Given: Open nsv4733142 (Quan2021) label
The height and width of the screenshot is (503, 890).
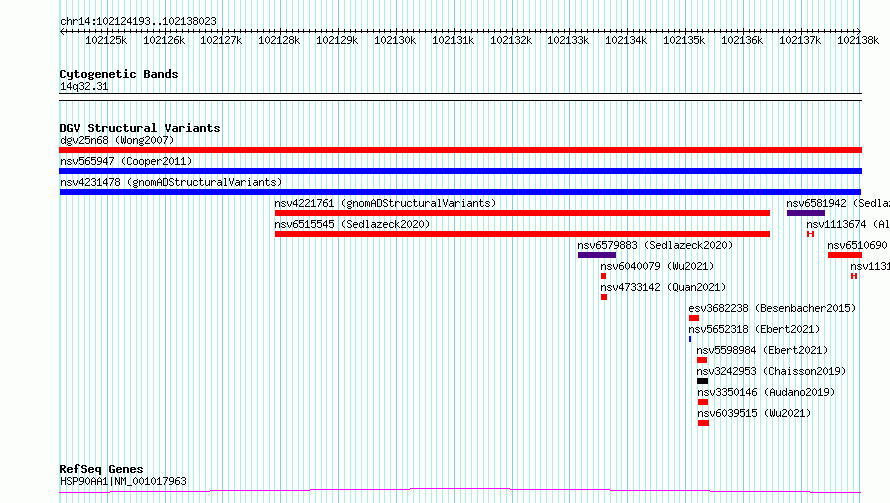Looking at the screenshot, I should (x=663, y=287).
